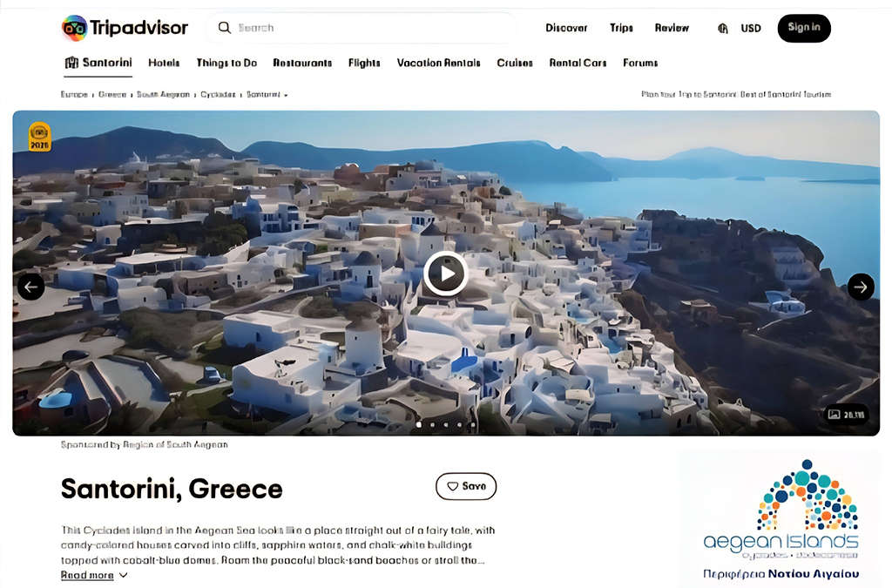Click the Sign in button

point(804,28)
